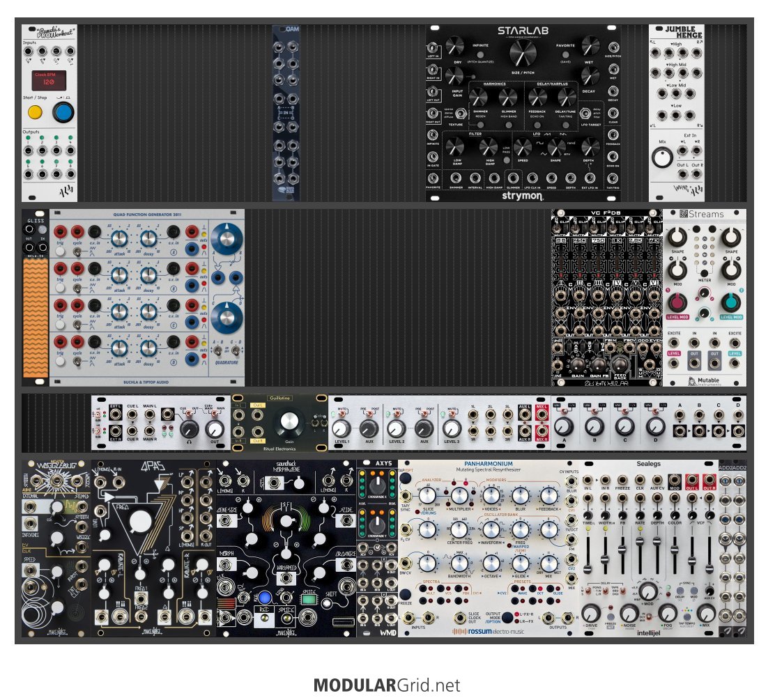Click the strymon logo on Starlab
The image size is (775, 700).
click(523, 195)
